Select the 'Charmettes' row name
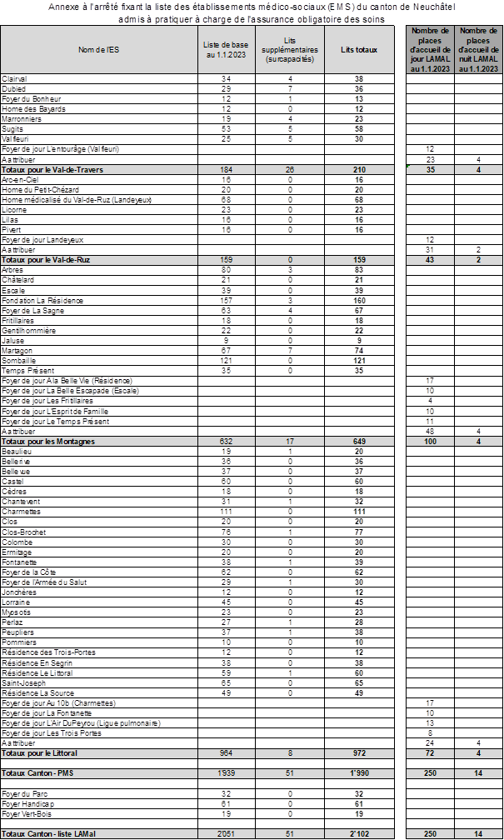This screenshot has width=504, height=840. [21, 512]
